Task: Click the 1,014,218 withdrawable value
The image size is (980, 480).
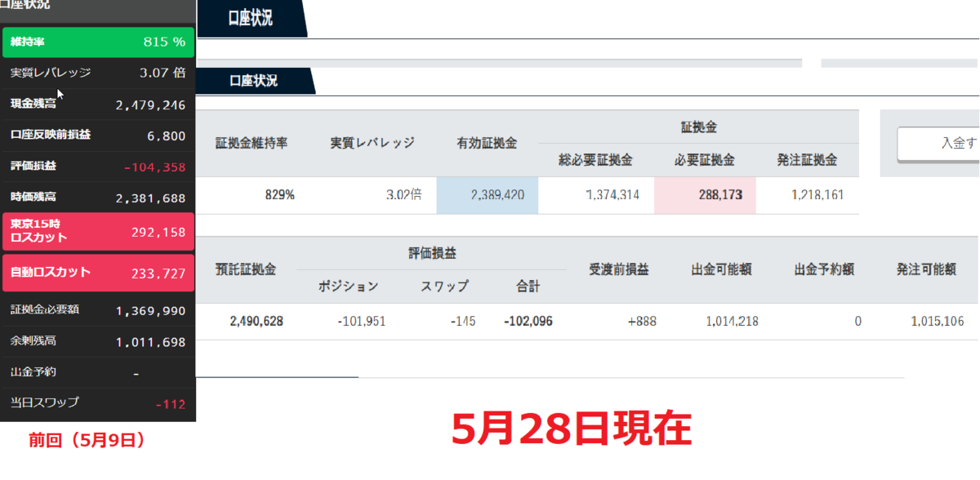Action: pos(732,321)
